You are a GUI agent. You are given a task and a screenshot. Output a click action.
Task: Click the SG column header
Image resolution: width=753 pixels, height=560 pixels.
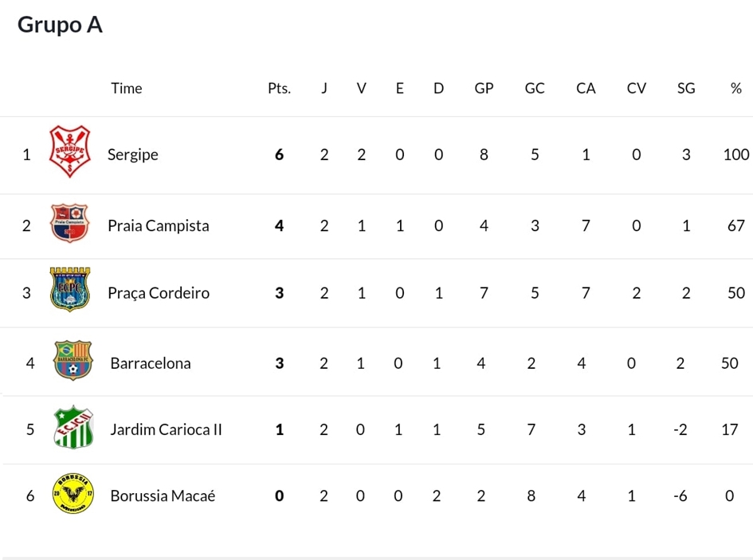coord(686,88)
